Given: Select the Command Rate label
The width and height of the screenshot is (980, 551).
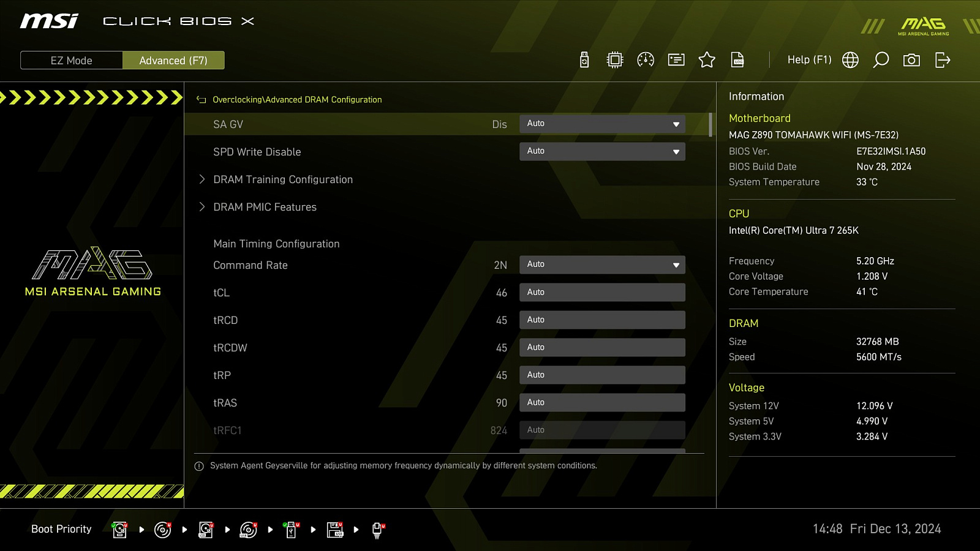Looking at the screenshot, I should tap(250, 265).
